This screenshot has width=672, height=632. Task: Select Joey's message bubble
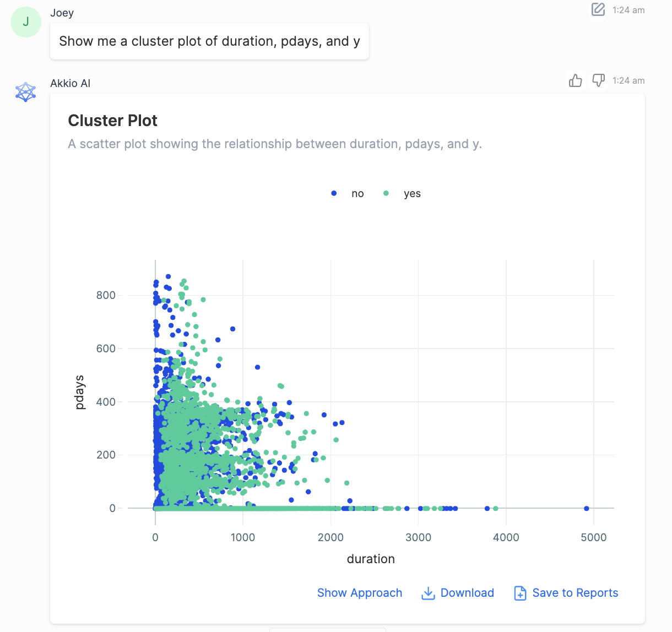(x=209, y=41)
